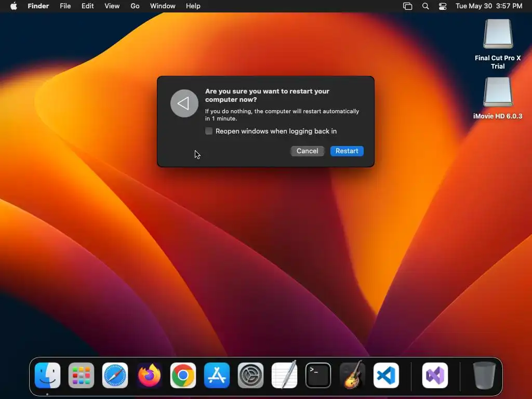Open the Go menu

pos(135,6)
